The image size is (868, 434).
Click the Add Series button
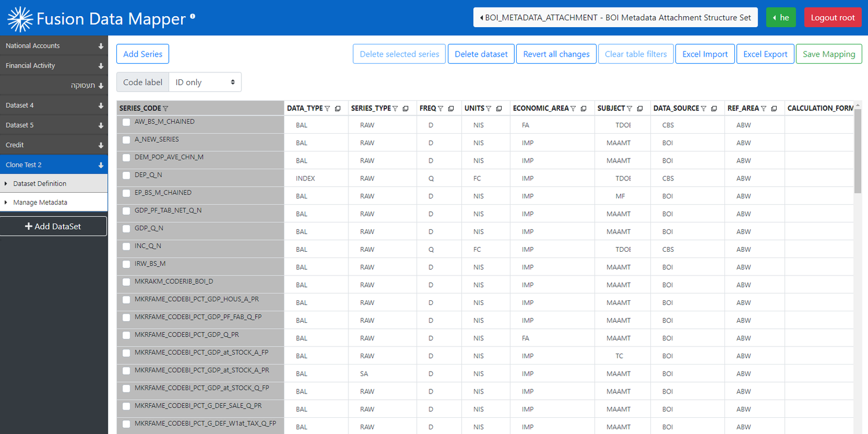(x=142, y=53)
